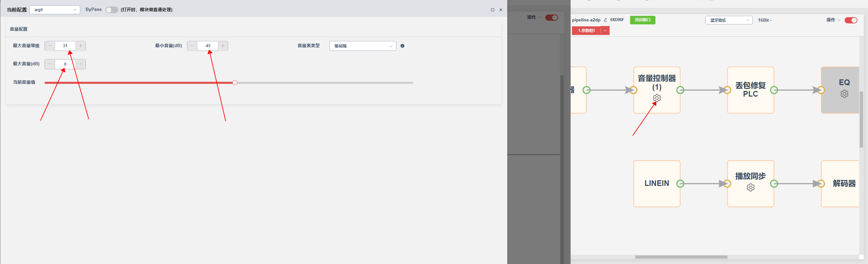The width and height of the screenshot is (868, 264).
Task: Toggle the ByPass switch
Action: point(112,10)
